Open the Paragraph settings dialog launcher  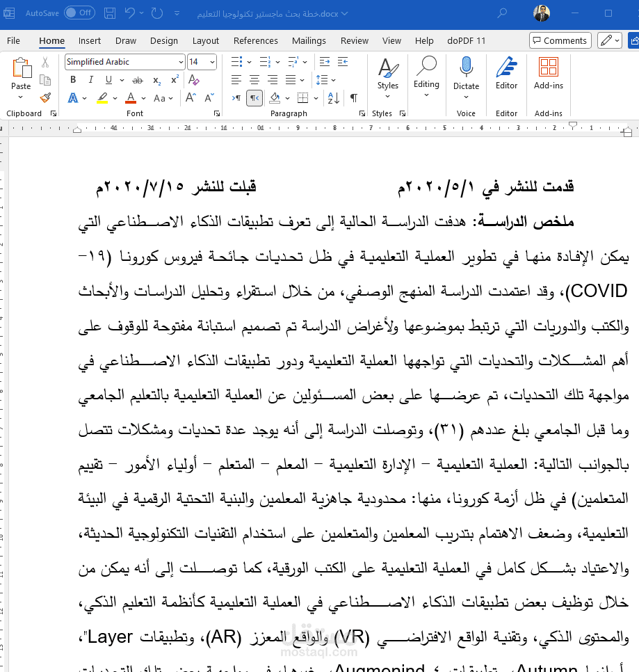[362, 113]
